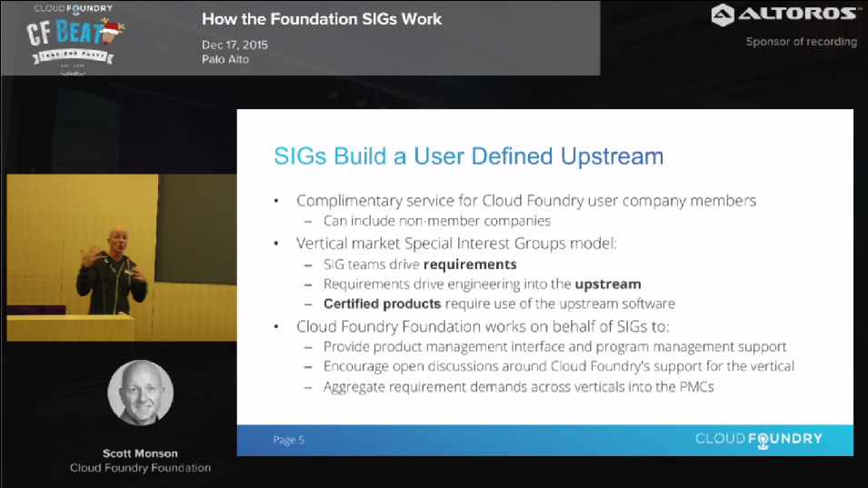The image size is (868, 488).
Task: Click line 'Certified products require use of the upstream software'
Action: tap(499, 304)
